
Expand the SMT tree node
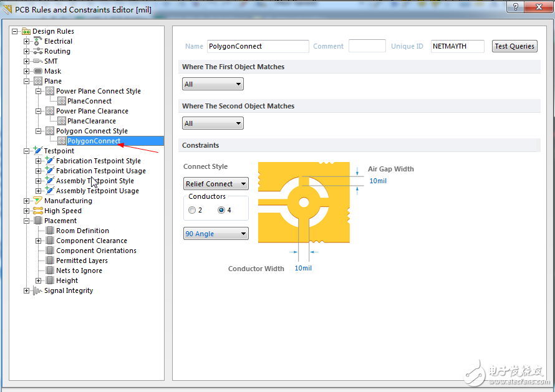tap(27, 61)
